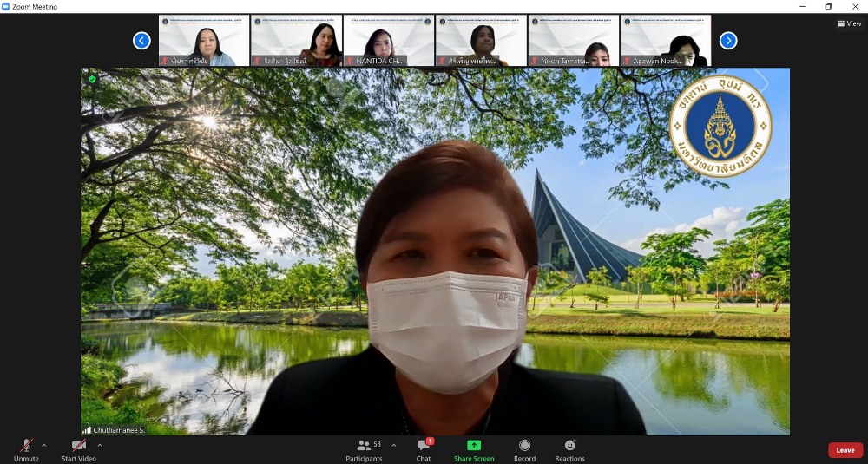
Task: Expand audio options arrow beside Unmute
Action: [44, 446]
